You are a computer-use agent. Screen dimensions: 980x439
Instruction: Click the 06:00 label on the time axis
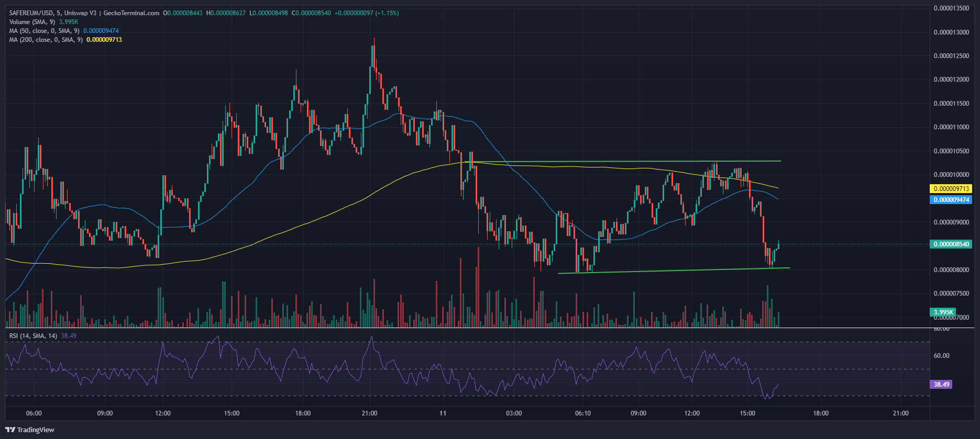[34, 413]
